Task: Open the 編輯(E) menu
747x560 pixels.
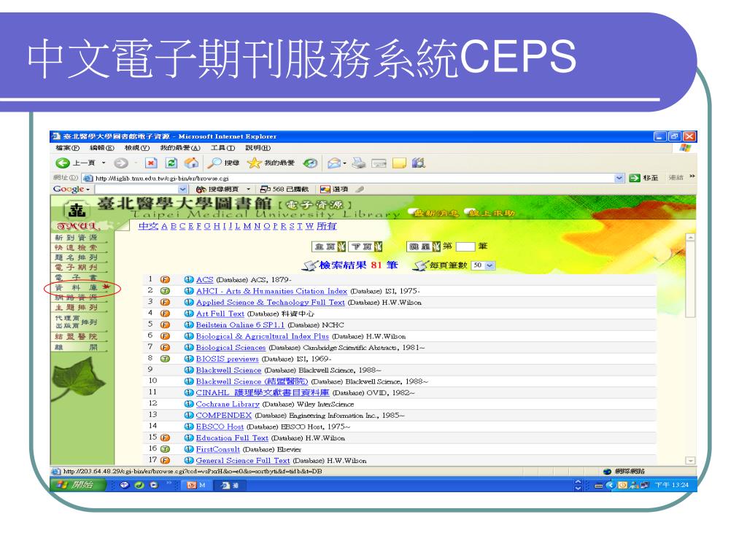Action: point(102,148)
